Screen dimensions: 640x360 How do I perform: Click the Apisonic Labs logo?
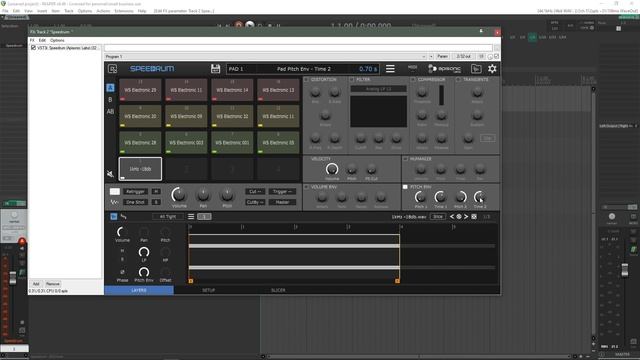pos(444,69)
